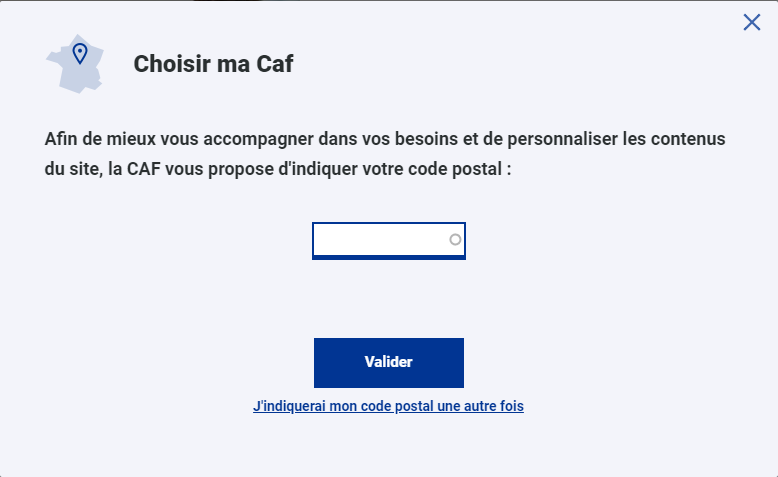
Task: Click the loading circle inside the postal code field
Action: point(455,240)
